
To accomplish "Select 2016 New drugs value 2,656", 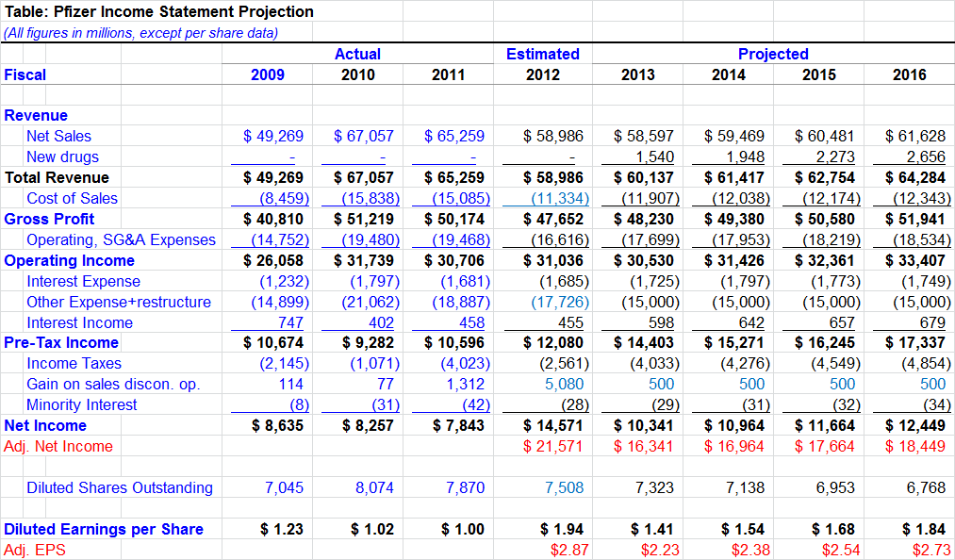I will [x=926, y=156].
